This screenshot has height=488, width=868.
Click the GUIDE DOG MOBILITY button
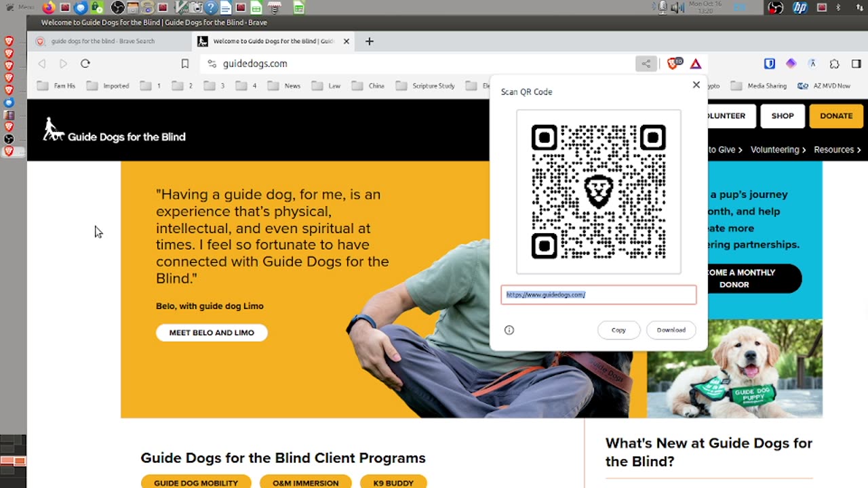click(x=196, y=483)
